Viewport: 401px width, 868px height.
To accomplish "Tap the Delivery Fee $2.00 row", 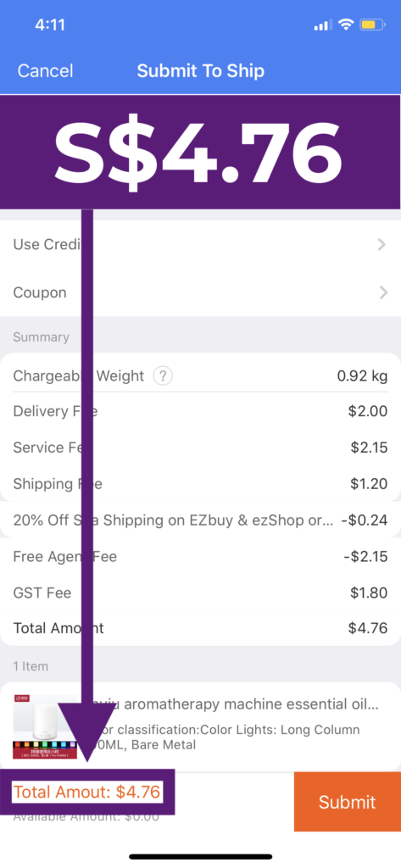I will pyautogui.click(x=200, y=411).
